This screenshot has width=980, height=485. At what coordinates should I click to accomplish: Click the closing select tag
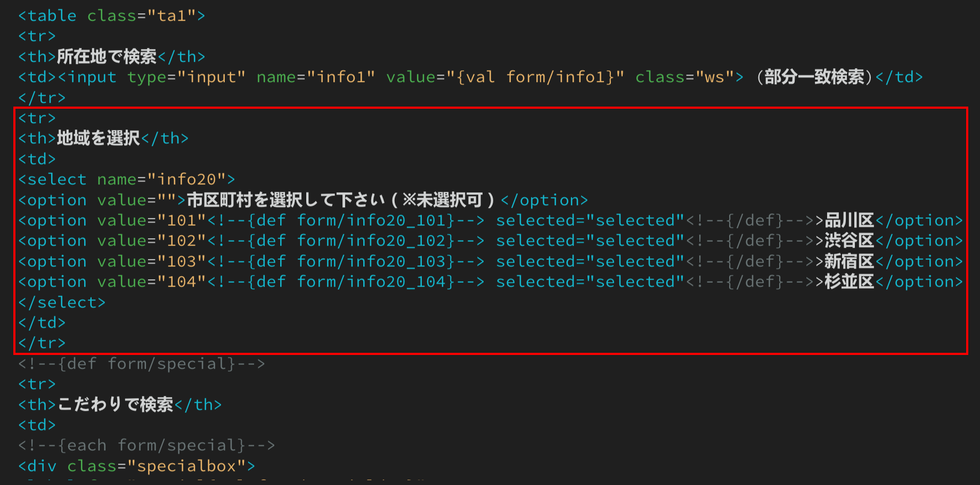62,303
